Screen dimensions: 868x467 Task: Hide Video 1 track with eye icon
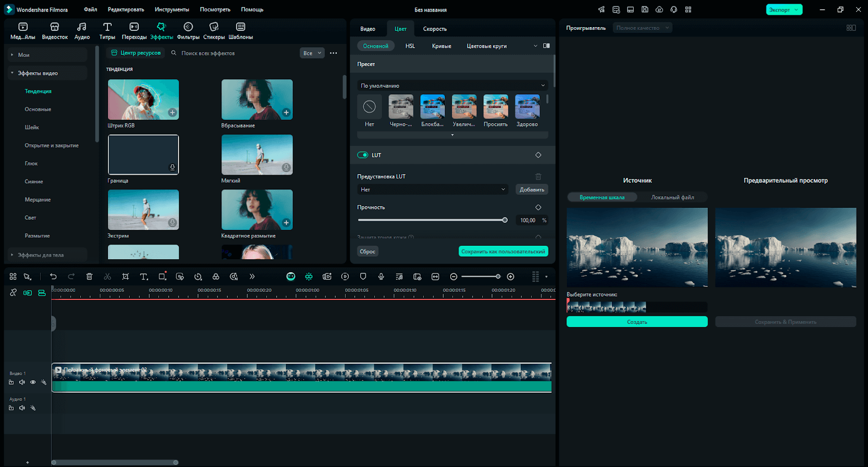pos(33,382)
